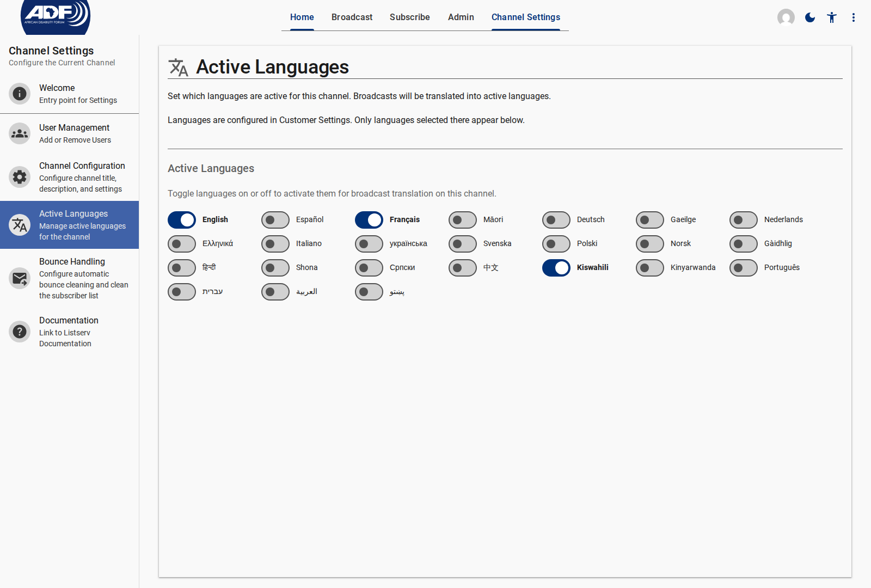Screen dimensions: 871x588
Task: Turn on the Português toggle
Action: click(744, 268)
